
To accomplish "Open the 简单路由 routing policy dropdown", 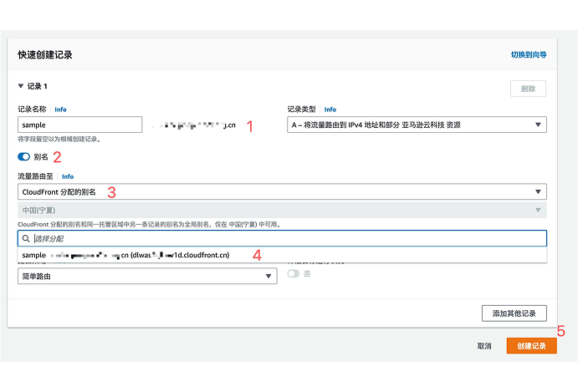I will point(147,276).
